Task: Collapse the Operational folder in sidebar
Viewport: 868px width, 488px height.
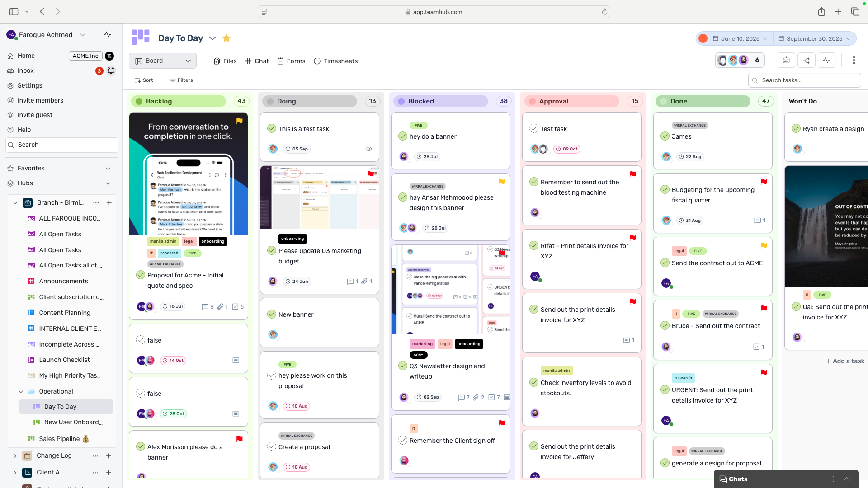Action: 21,391
